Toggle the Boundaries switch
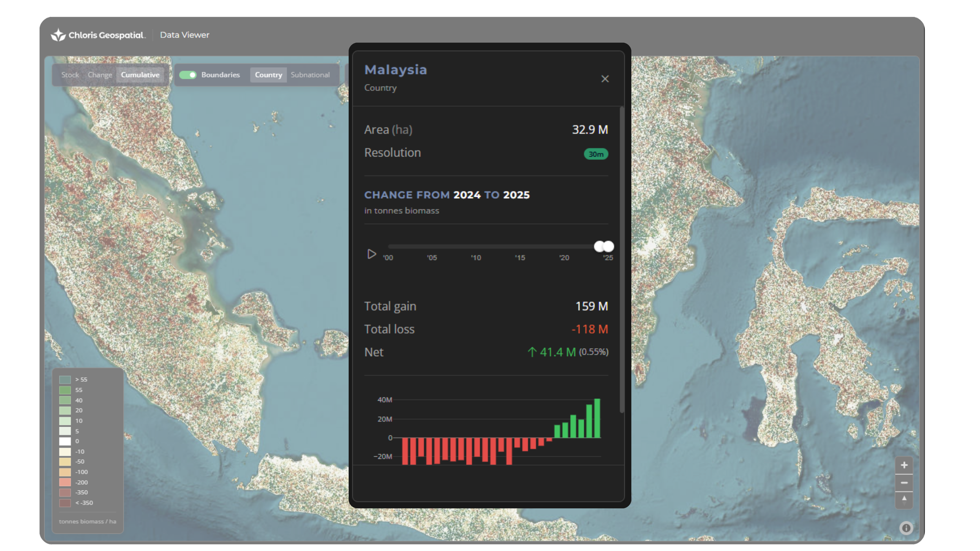980x551 pixels. 188,75
